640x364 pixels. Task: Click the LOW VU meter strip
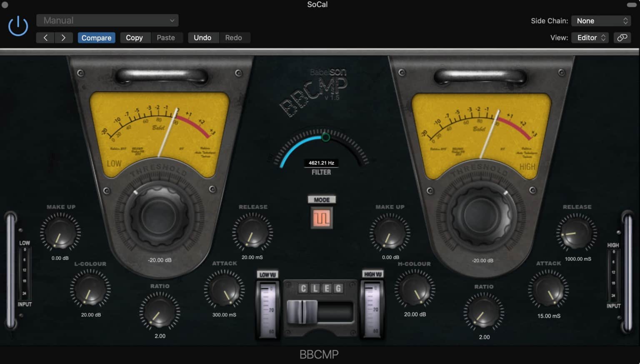click(267, 309)
